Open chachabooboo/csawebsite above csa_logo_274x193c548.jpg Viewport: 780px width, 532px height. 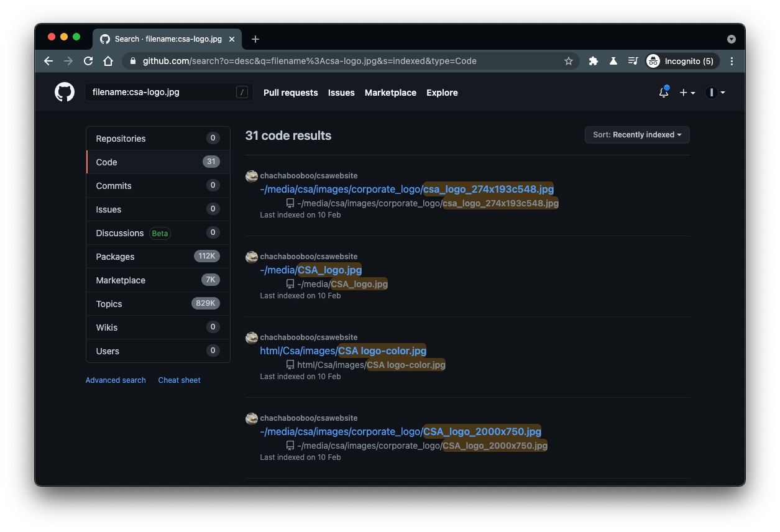pyautogui.click(x=309, y=176)
